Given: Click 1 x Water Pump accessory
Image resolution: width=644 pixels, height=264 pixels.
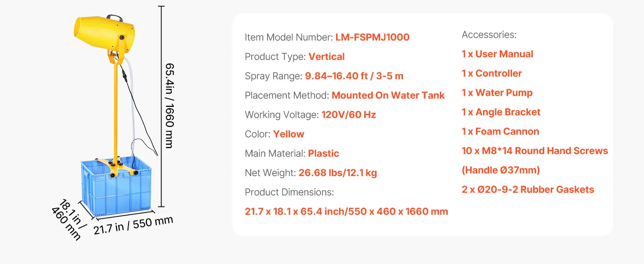Looking at the screenshot, I should 497,93.
